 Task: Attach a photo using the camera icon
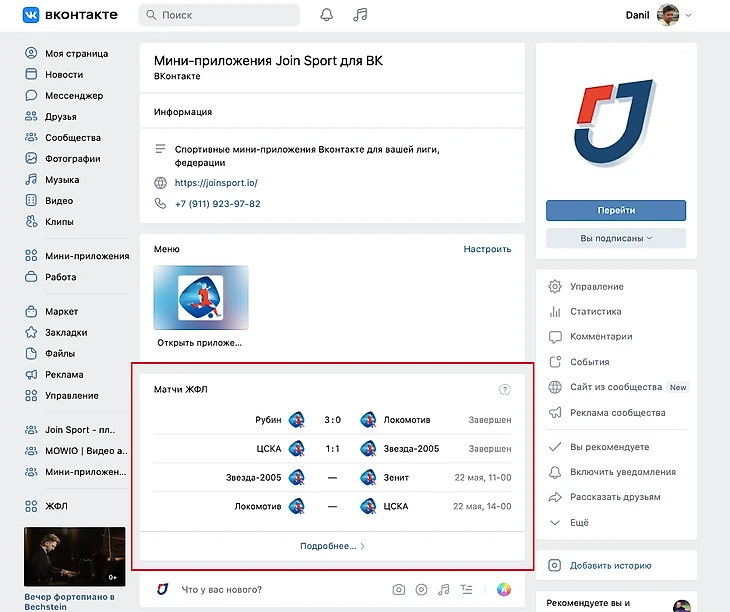[x=399, y=589]
